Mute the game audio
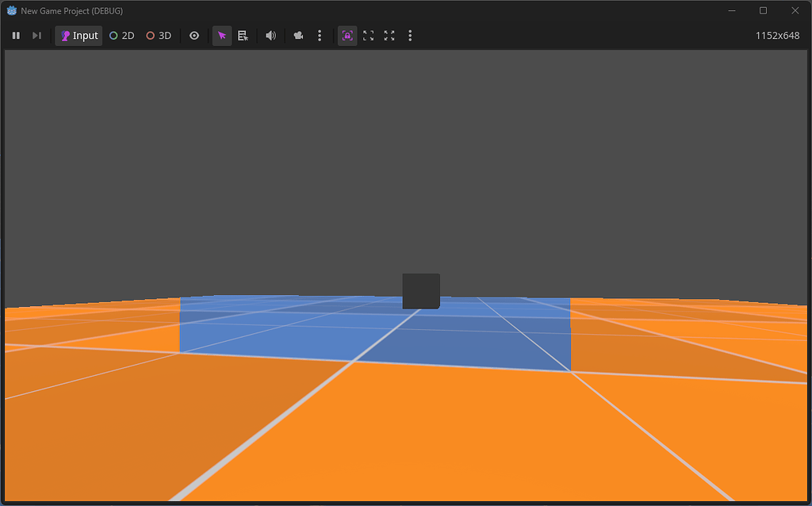 pyautogui.click(x=270, y=35)
